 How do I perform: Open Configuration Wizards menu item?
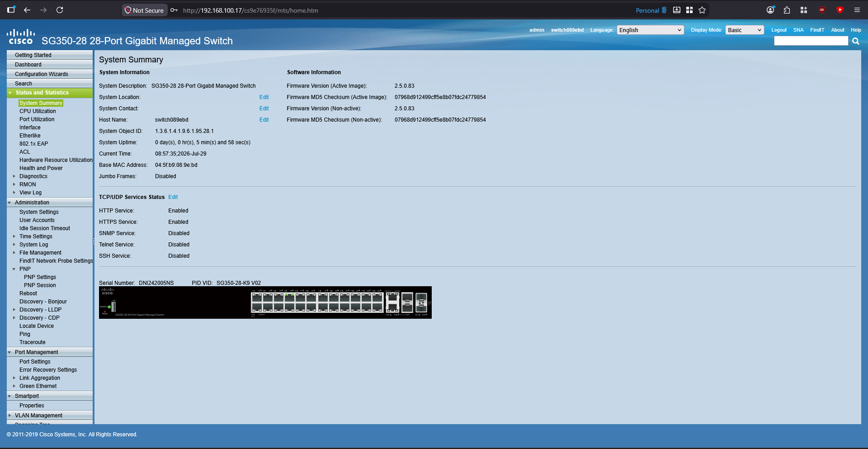coord(50,74)
